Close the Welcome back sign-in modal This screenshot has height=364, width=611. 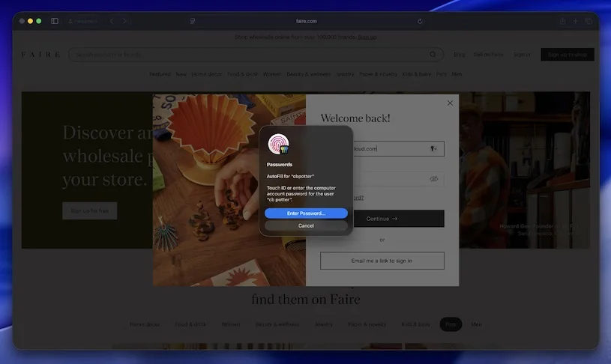coord(450,103)
